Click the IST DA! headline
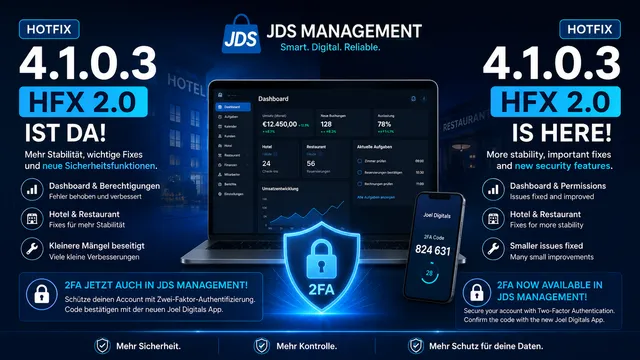The height and width of the screenshot is (360, 640). coord(65,133)
